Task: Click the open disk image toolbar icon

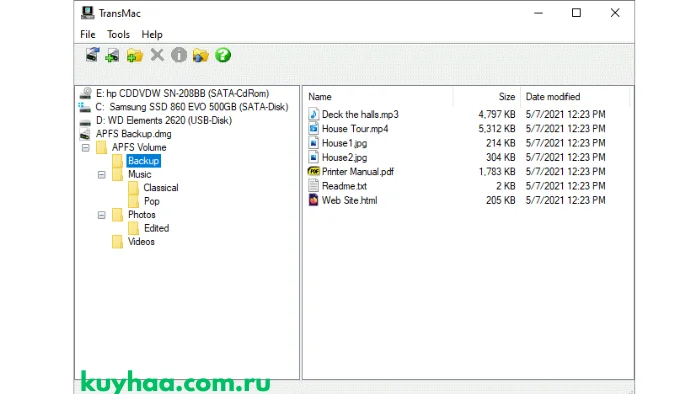Action: (x=92, y=55)
